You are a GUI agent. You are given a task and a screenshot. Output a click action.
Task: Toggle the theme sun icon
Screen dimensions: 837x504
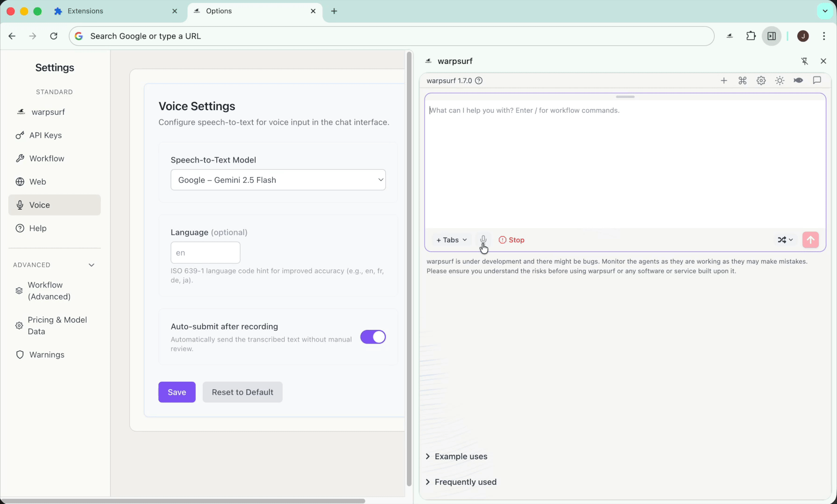pos(780,81)
